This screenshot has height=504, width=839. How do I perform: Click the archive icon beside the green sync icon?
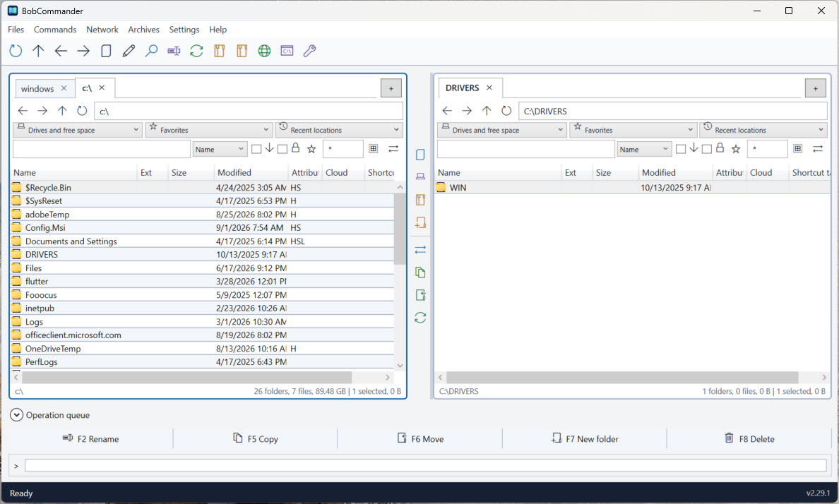pyautogui.click(x=220, y=51)
